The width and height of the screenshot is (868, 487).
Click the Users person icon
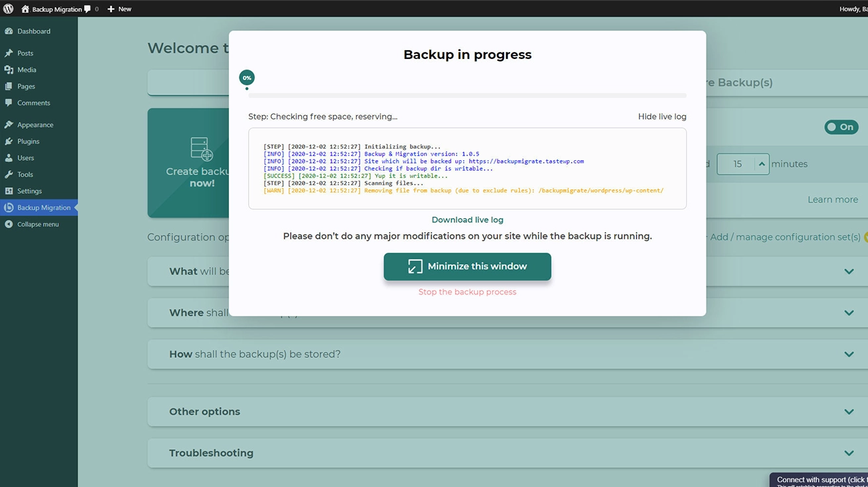click(9, 157)
